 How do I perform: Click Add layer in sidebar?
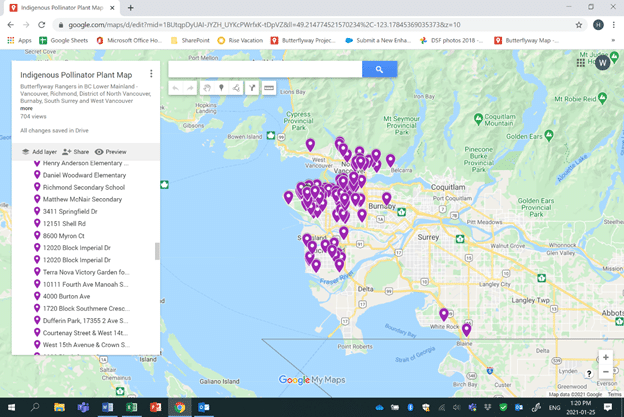pyautogui.click(x=39, y=152)
